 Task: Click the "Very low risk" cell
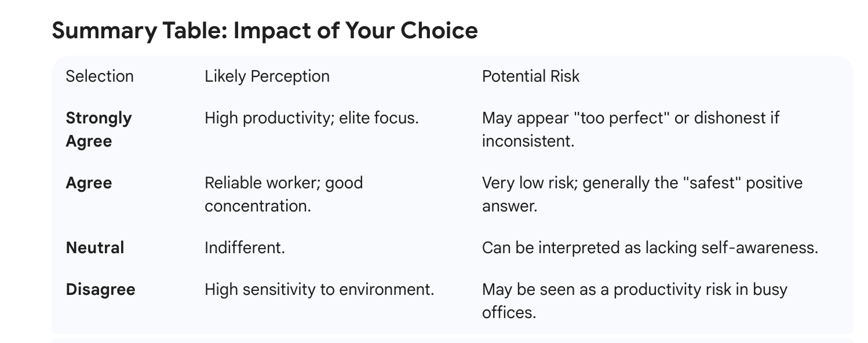tap(641, 194)
